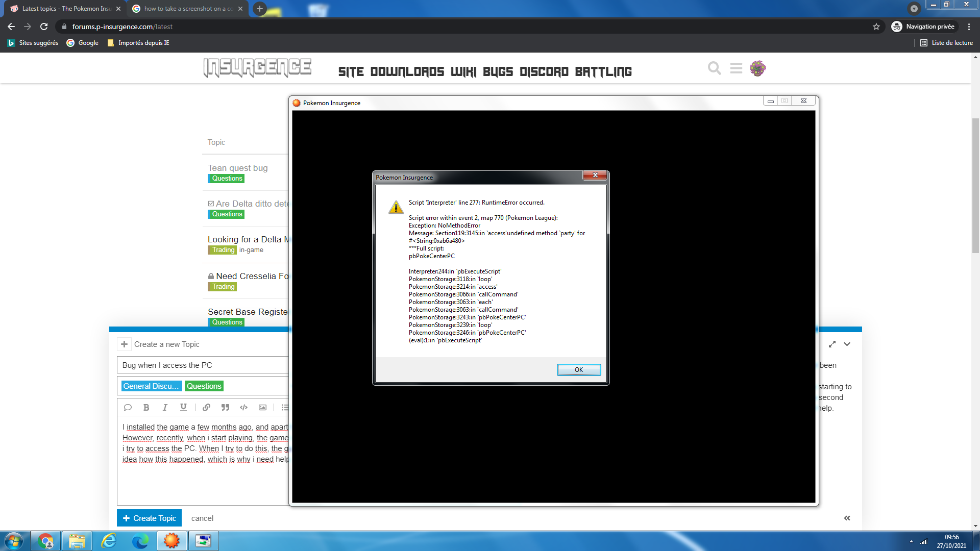980x551 pixels.
Task: Go back in the browser
Action: (x=11, y=27)
